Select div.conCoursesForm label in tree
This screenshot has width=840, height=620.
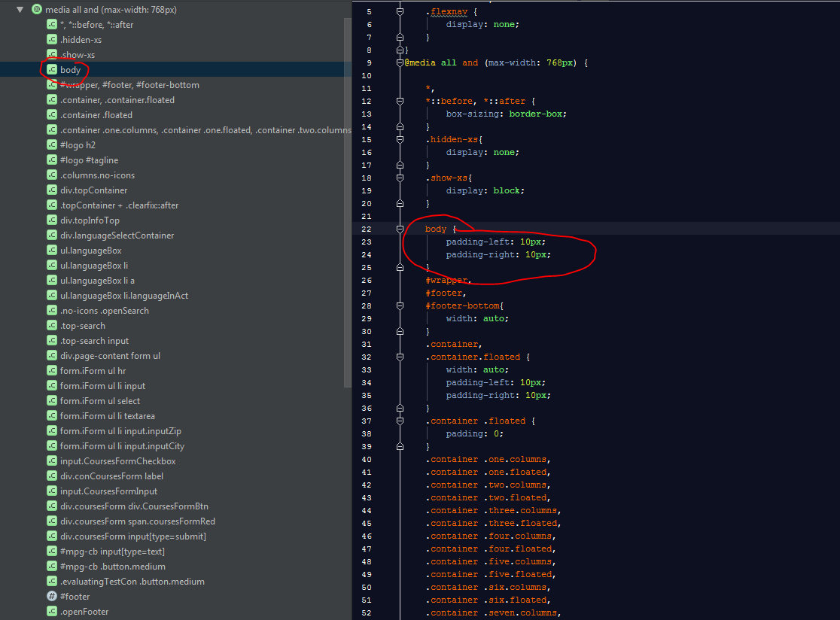(112, 476)
